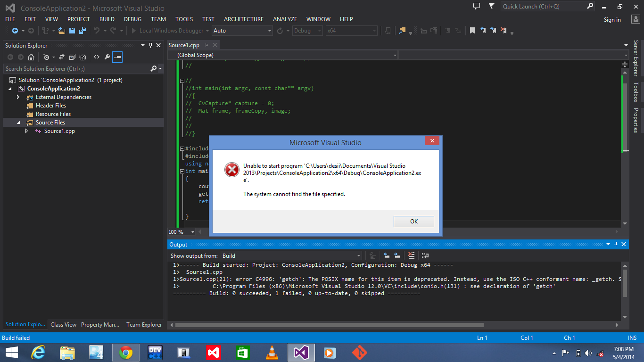The height and width of the screenshot is (362, 644).
Task: Open Local Windows Debugger dropdown arrow
Action: (207, 31)
